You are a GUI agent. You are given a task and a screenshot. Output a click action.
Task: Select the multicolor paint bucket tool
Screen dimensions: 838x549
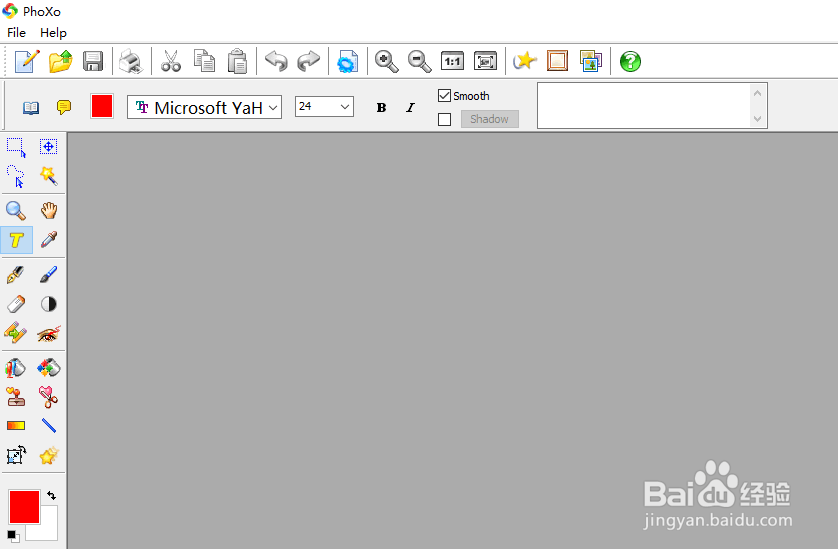tap(49, 368)
